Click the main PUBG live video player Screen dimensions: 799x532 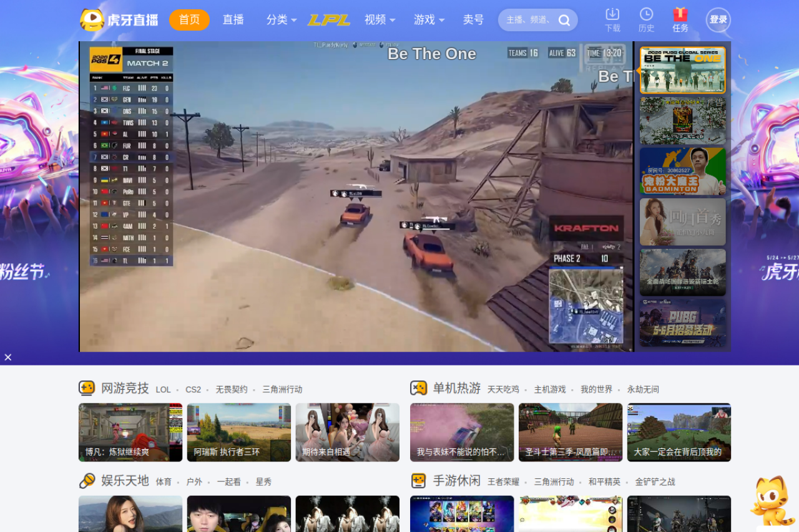pyautogui.click(x=356, y=196)
